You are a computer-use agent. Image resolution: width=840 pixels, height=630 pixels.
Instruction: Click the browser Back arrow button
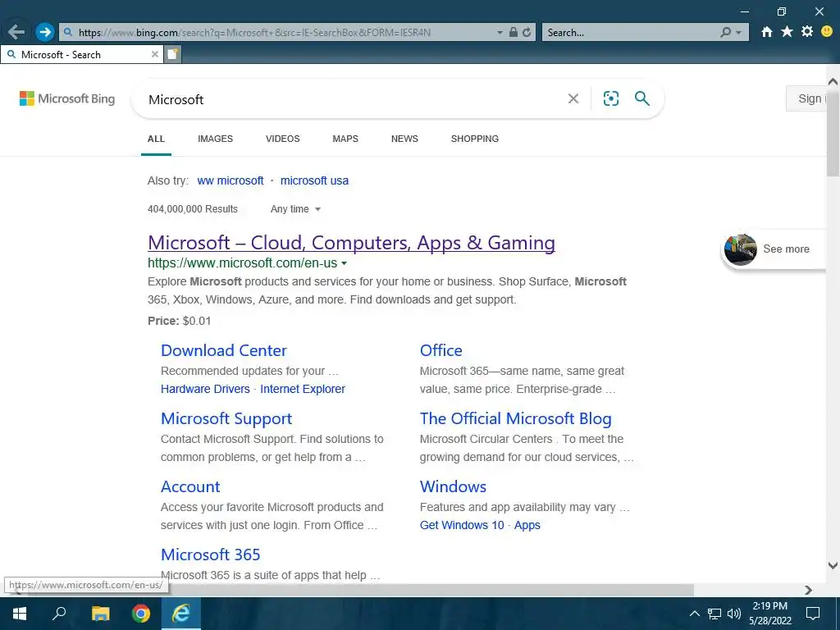pos(16,32)
